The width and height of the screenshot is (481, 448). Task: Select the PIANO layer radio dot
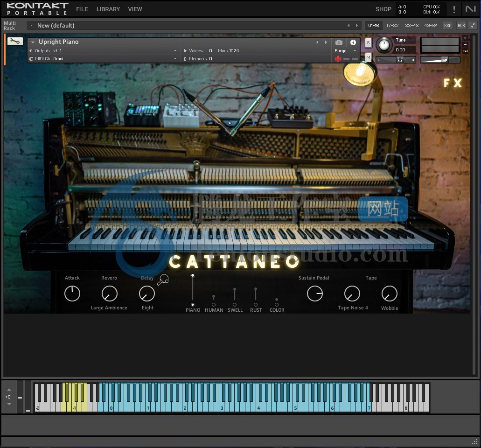(x=193, y=305)
